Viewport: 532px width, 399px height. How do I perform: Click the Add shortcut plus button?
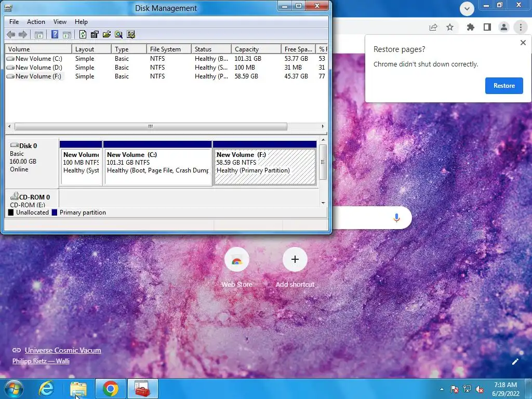(x=295, y=259)
